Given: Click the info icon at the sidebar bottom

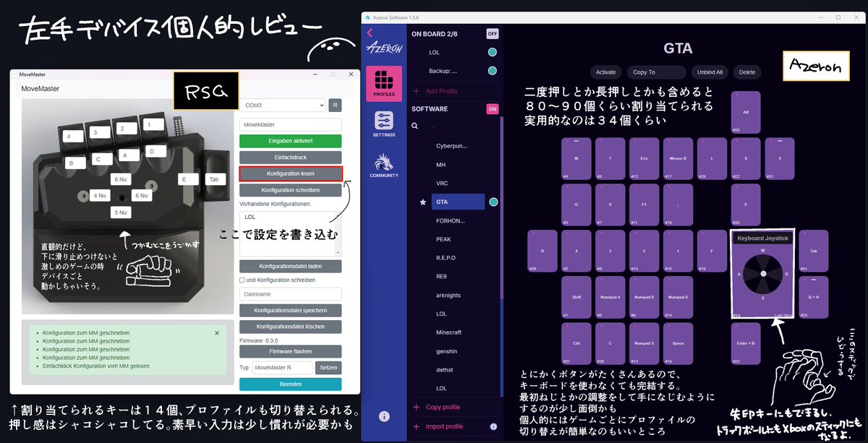Looking at the screenshot, I should click(383, 416).
